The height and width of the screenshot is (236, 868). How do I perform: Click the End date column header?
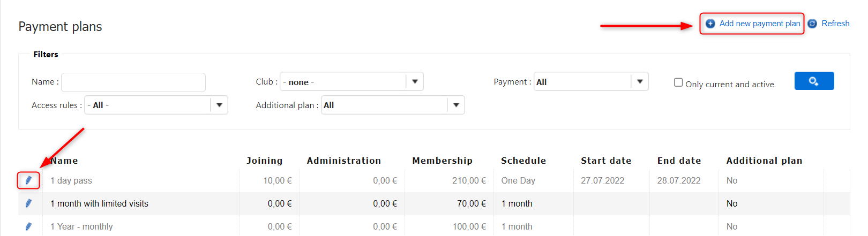[679, 161]
